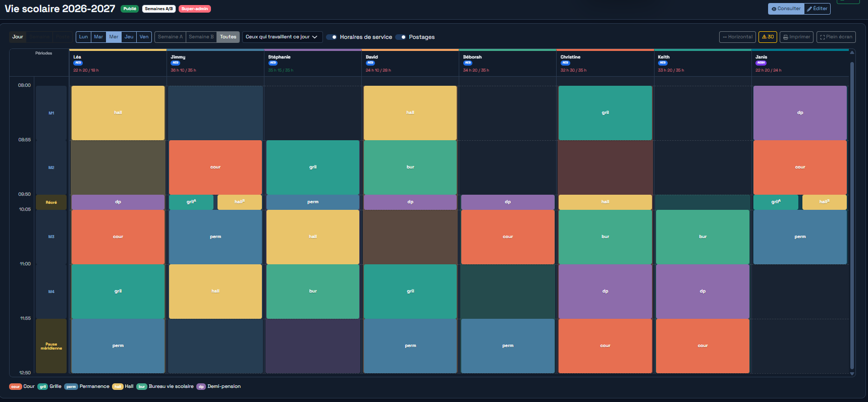Select the Semaine B filter
The image size is (868, 402).
(x=201, y=37)
